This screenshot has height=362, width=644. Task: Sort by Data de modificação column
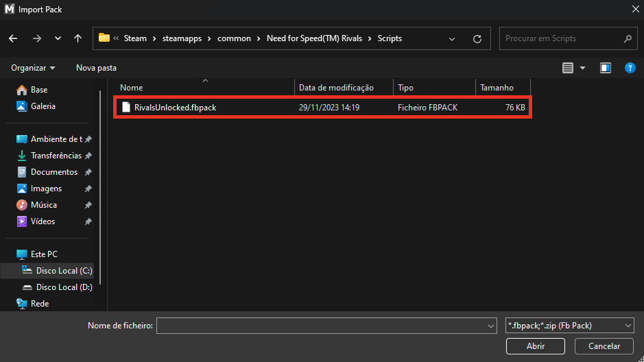click(x=336, y=88)
